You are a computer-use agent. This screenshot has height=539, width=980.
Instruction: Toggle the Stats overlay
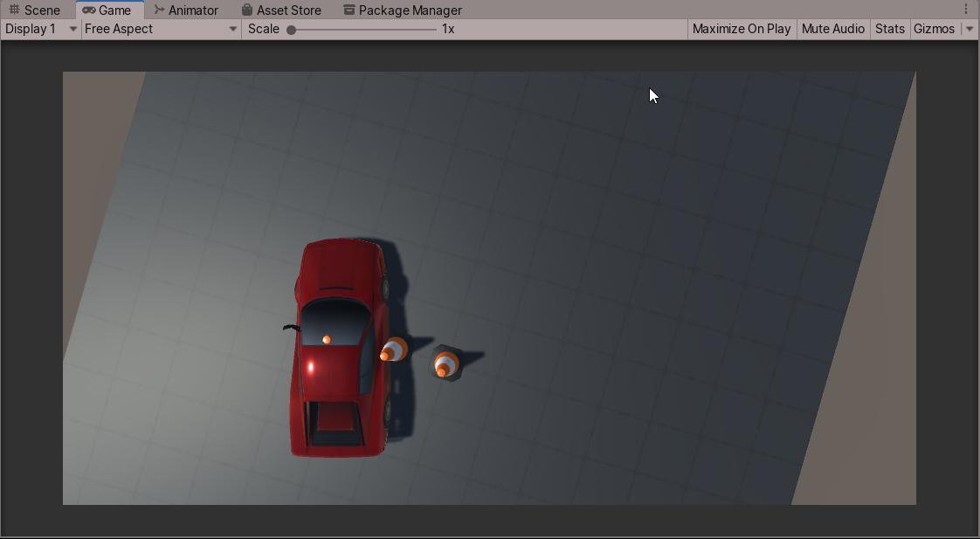(x=890, y=29)
